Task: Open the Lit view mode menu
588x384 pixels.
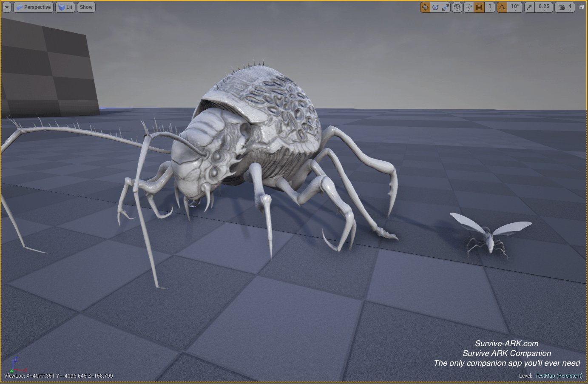Action: click(65, 7)
